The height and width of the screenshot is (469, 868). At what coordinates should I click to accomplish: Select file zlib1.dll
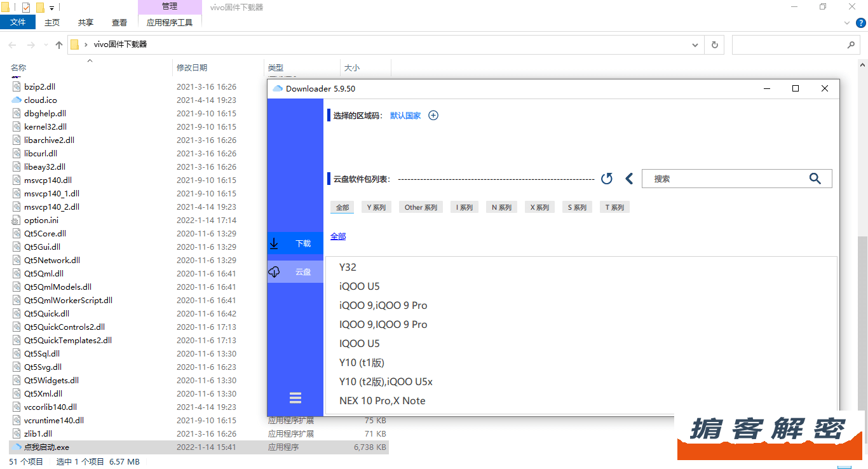pos(38,433)
